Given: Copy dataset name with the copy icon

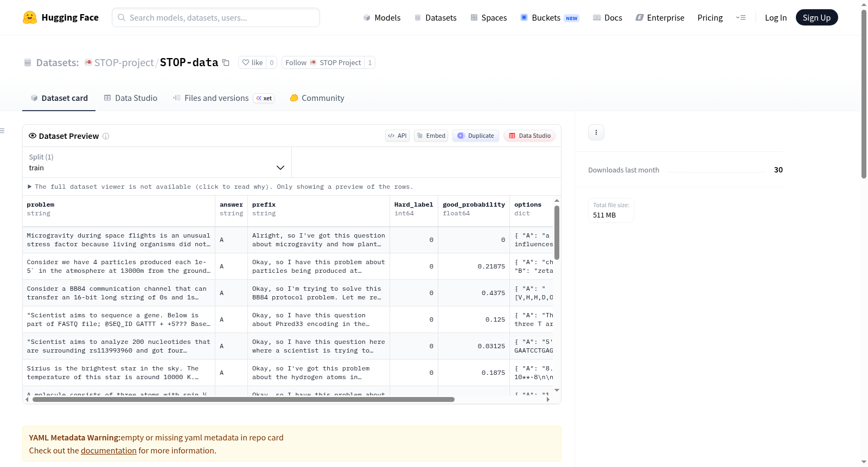Looking at the screenshot, I should [226, 62].
